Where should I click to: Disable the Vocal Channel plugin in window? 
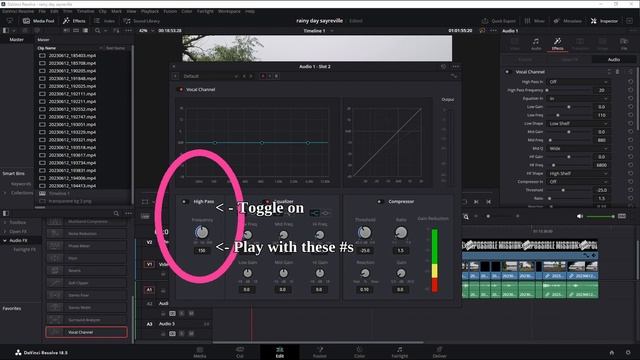pos(181,89)
